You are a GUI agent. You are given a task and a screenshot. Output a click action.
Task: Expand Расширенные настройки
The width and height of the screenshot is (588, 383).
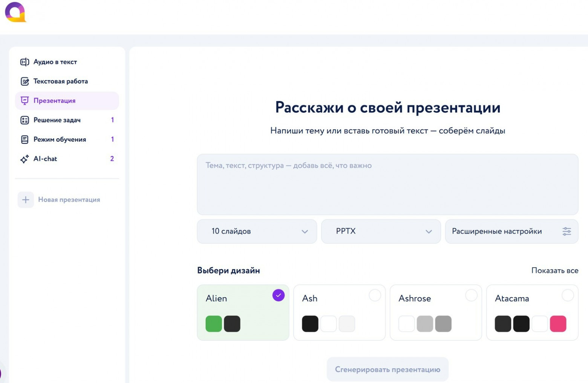point(511,231)
